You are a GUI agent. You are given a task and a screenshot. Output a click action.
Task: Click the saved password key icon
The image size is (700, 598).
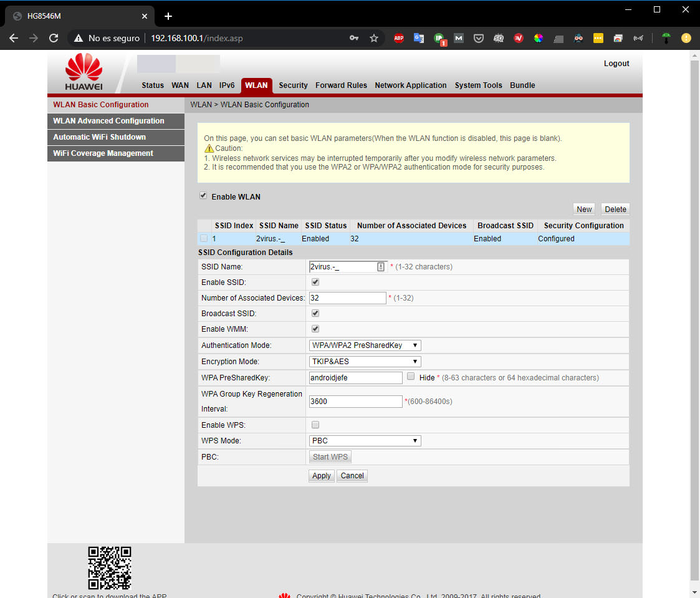point(354,38)
